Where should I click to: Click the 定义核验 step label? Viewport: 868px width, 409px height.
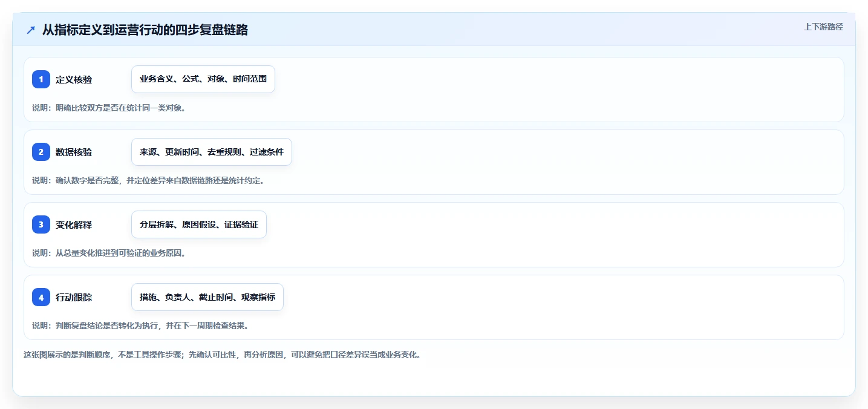pos(74,80)
